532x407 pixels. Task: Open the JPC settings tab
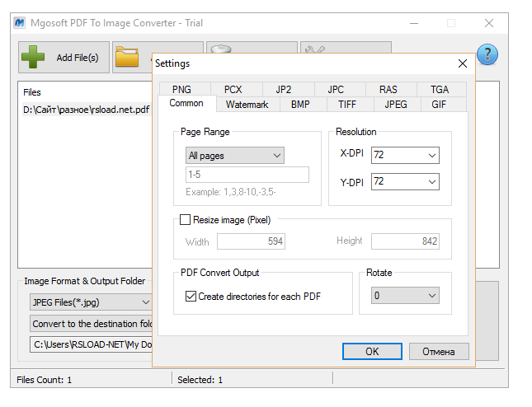point(340,90)
